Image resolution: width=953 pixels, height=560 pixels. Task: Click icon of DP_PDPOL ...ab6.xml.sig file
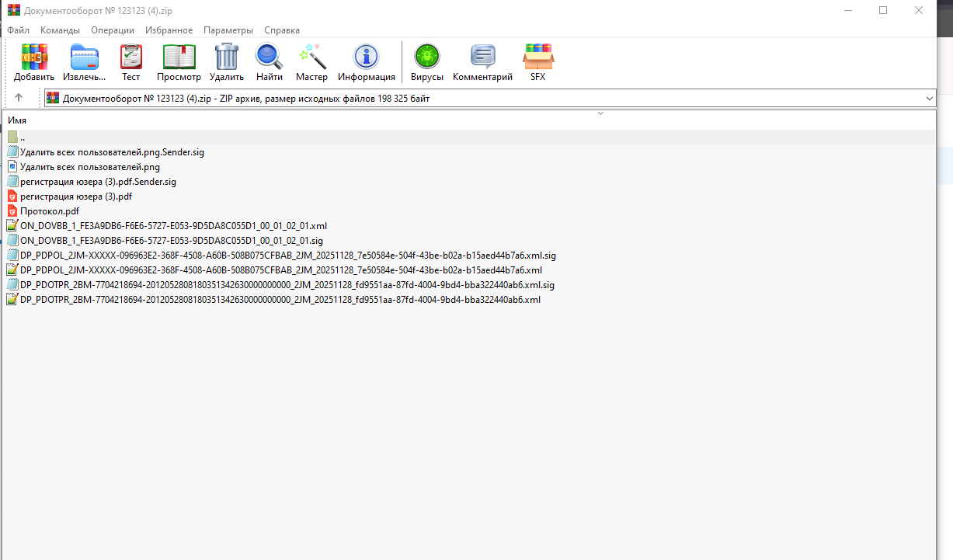(12, 256)
